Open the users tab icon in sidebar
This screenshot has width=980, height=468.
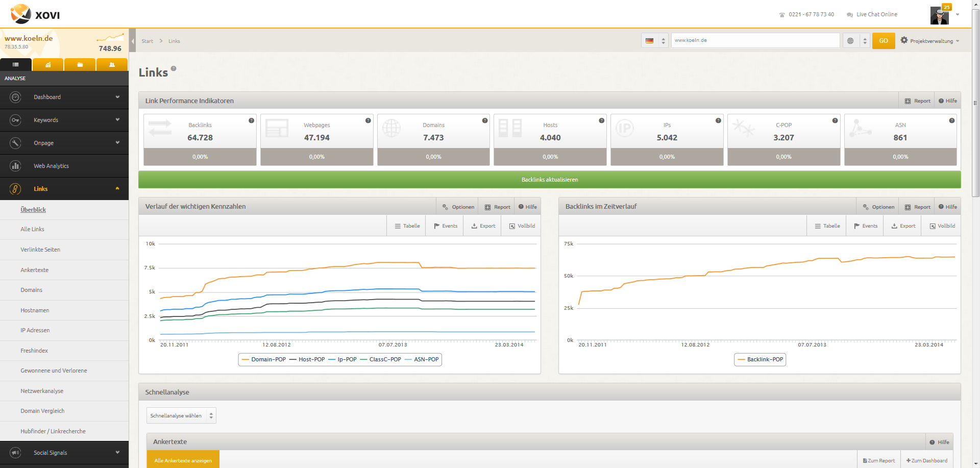112,65
